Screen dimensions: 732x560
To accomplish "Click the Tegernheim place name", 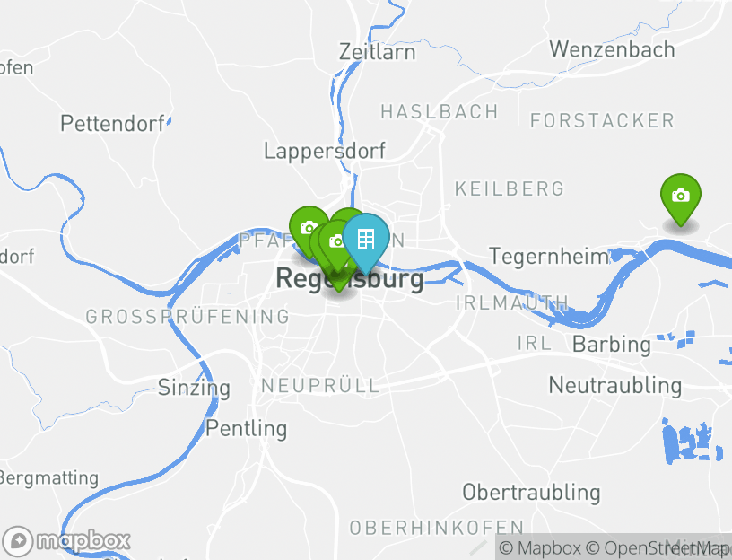I will (x=549, y=257).
